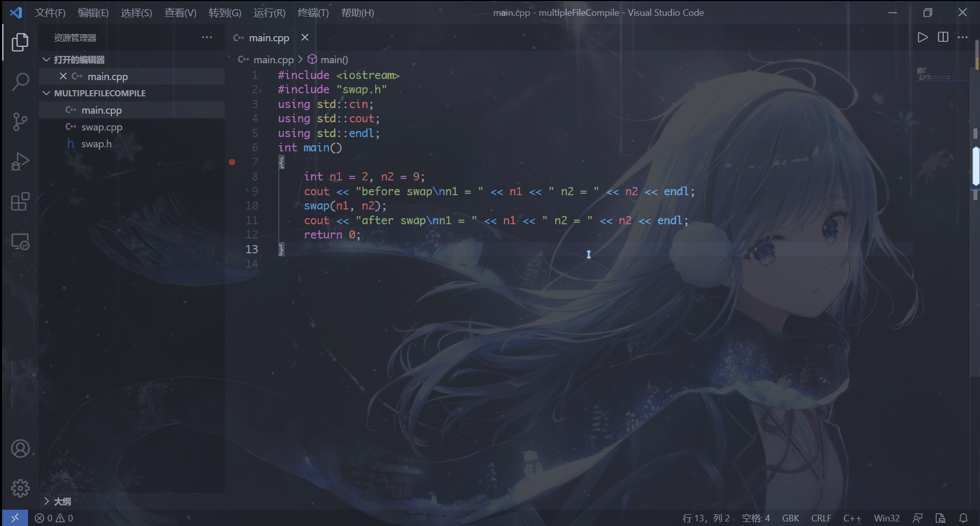Open the 选择(S) menu
This screenshot has width=980, height=526.
tap(136, 13)
